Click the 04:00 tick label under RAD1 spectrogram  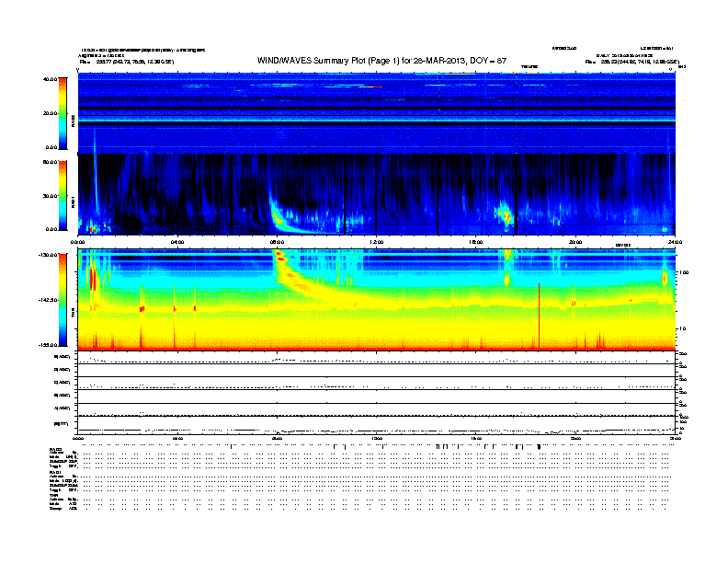(x=177, y=242)
